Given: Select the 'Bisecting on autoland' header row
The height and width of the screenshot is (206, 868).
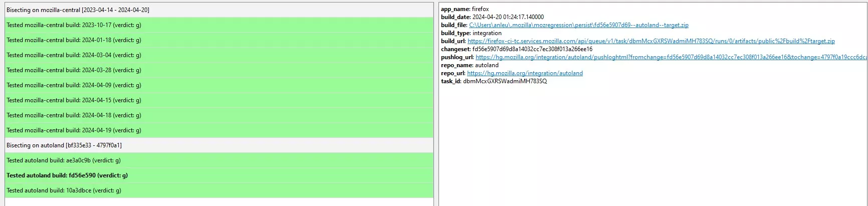Looking at the screenshot, I should tap(219, 145).
